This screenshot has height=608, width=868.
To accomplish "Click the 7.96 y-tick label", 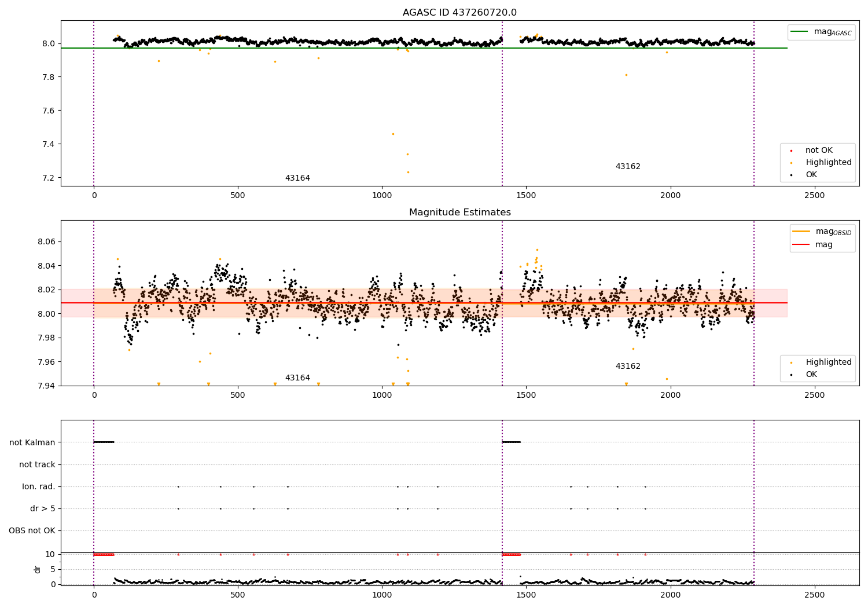I will pos(46,362).
